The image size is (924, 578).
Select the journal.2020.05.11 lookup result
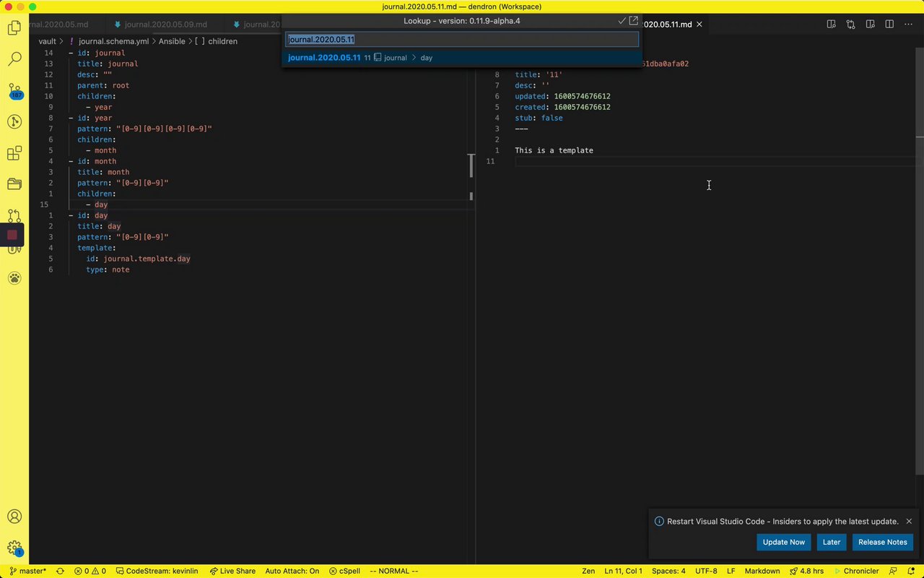click(x=462, y=58)
